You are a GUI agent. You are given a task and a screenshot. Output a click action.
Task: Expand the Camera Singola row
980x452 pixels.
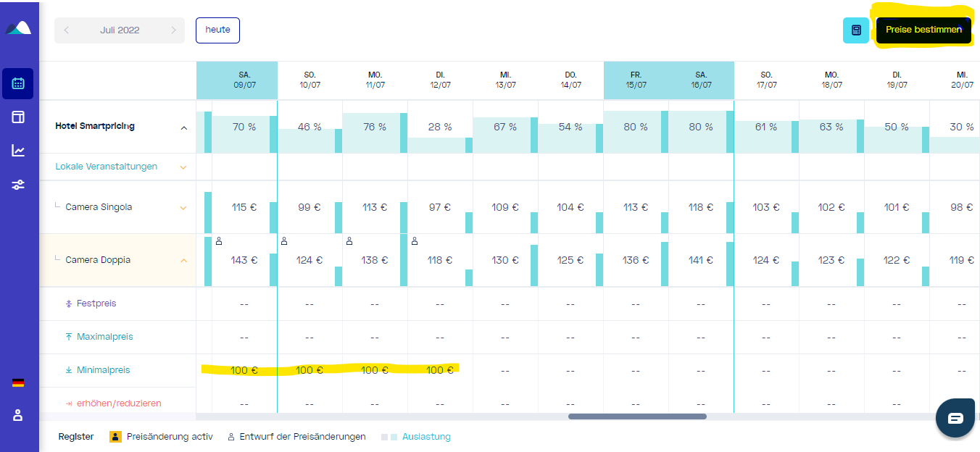click(183, 208)
